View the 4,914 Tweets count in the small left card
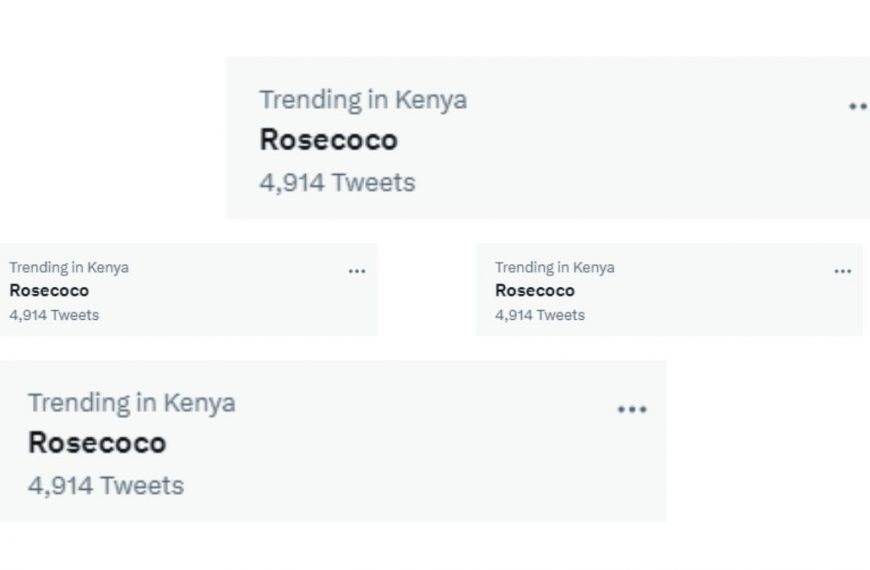Viewport: 870px width, 570px height. (54, 315)
